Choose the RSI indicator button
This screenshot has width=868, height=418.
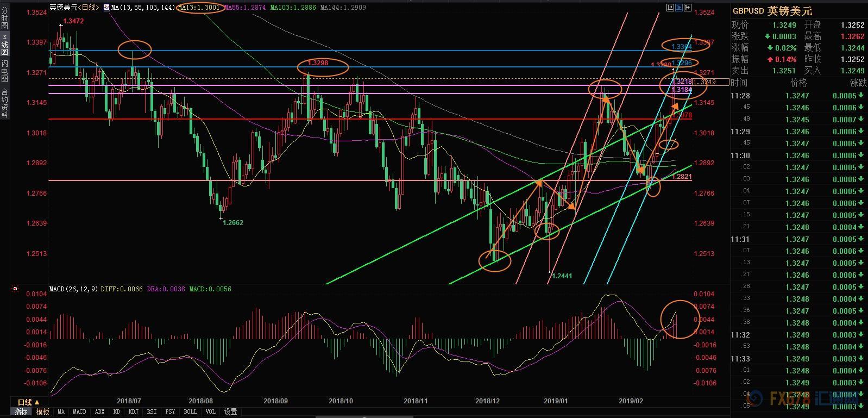[x=152, y=412]
